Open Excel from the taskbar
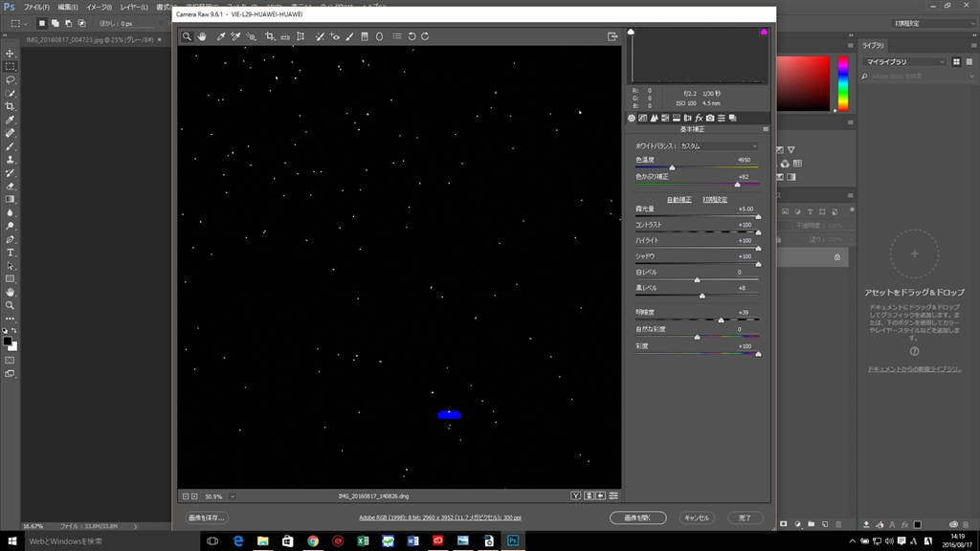This screenshot has width=980, height=551. click(x=363, y=541)
